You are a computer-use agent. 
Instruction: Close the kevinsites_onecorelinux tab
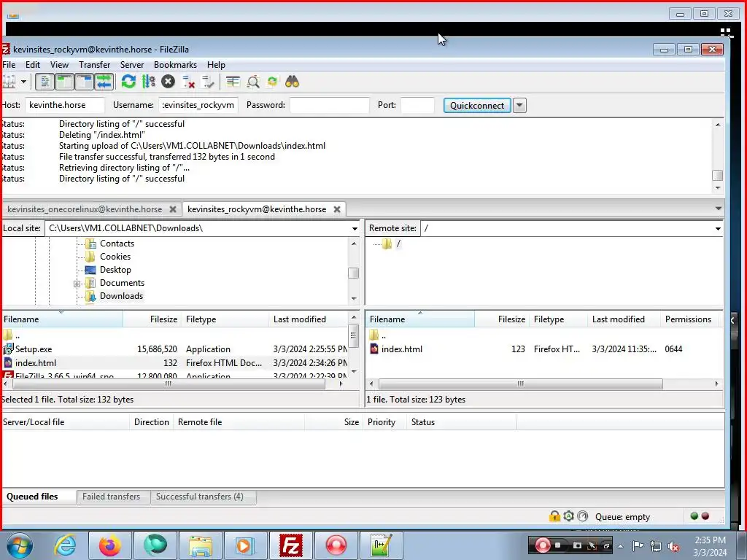(x=173, y=209)
